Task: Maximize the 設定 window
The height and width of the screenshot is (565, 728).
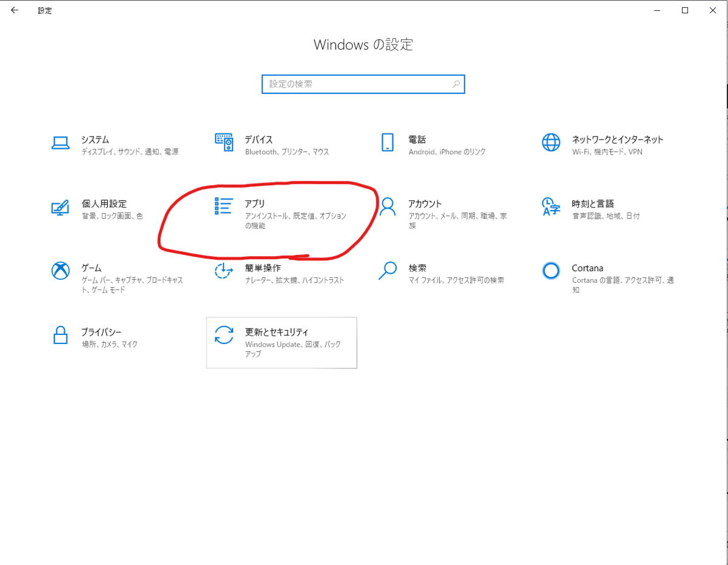Action: click(x=685, y=10)
